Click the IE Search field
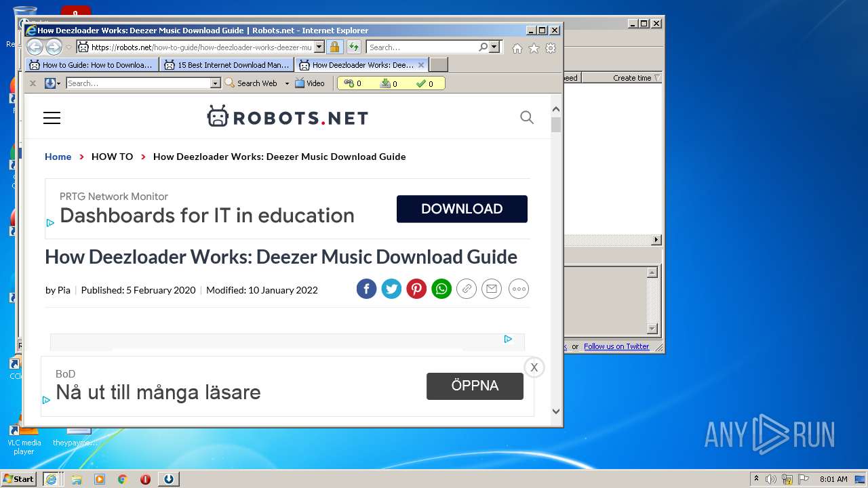This screenshot has width=868, height=488. [x=422, y=47]
